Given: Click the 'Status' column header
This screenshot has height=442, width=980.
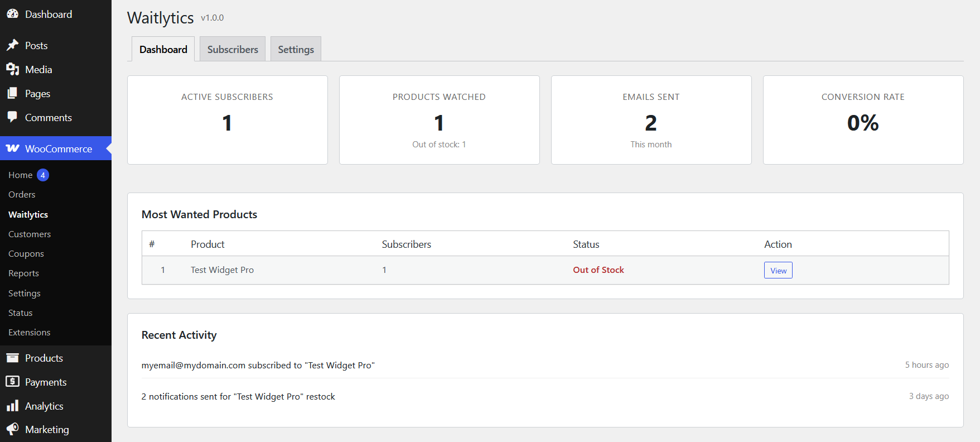Looking at the screenshot, I should pos(586,244).
